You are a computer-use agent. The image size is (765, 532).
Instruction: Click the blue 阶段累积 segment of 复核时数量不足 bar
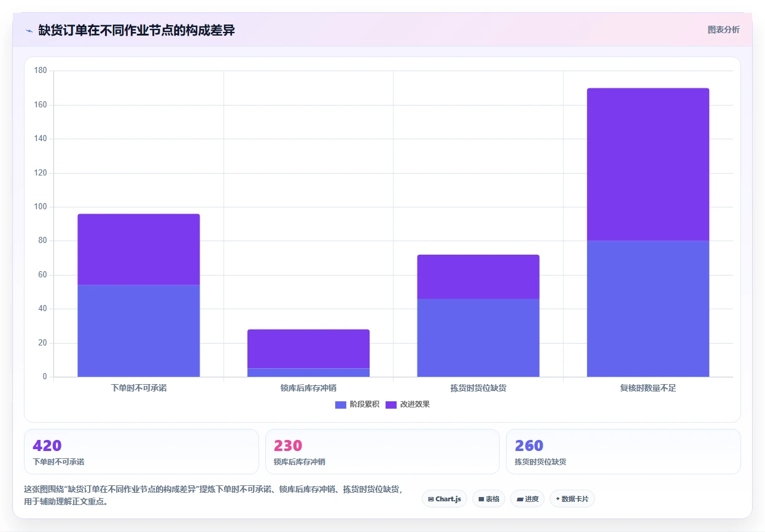[x=648, y=309]
